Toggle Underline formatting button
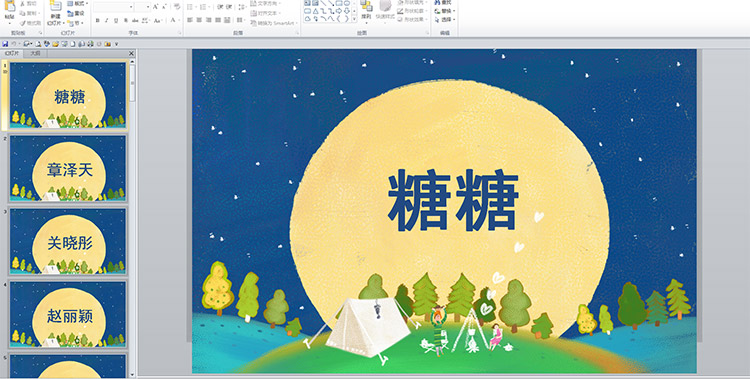750x379 pixels. 116,21
